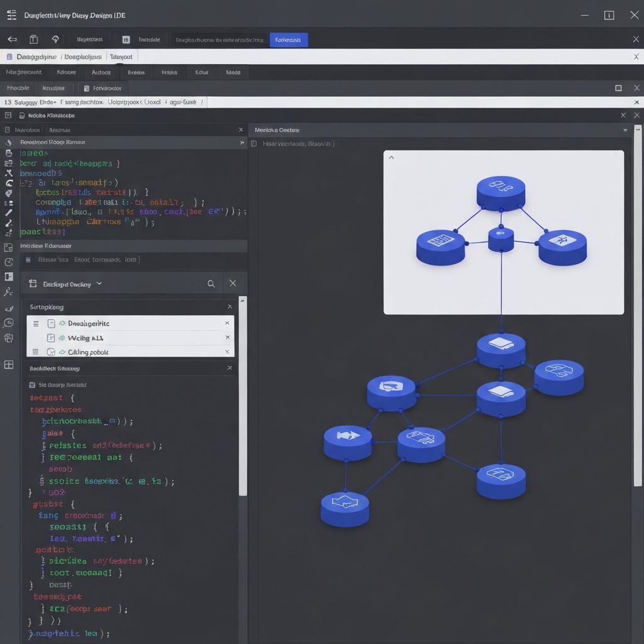644x644 pixels.
Task: Click the 'Talayout' breadcrumb item
Action: click(x=121, y=57)
